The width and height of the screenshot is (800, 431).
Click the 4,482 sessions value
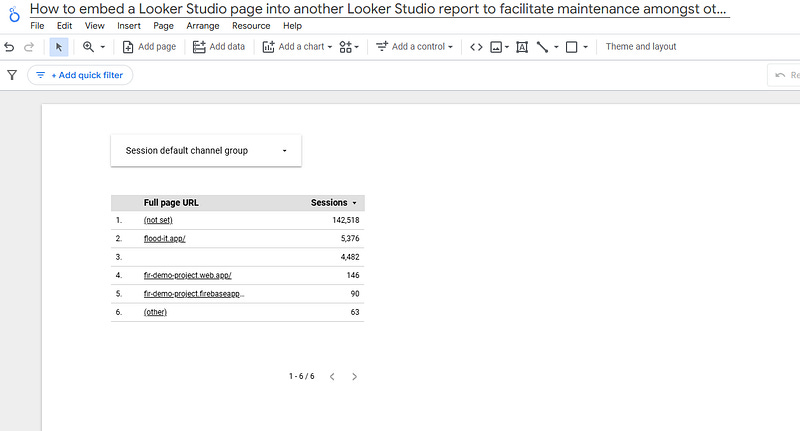350,257
